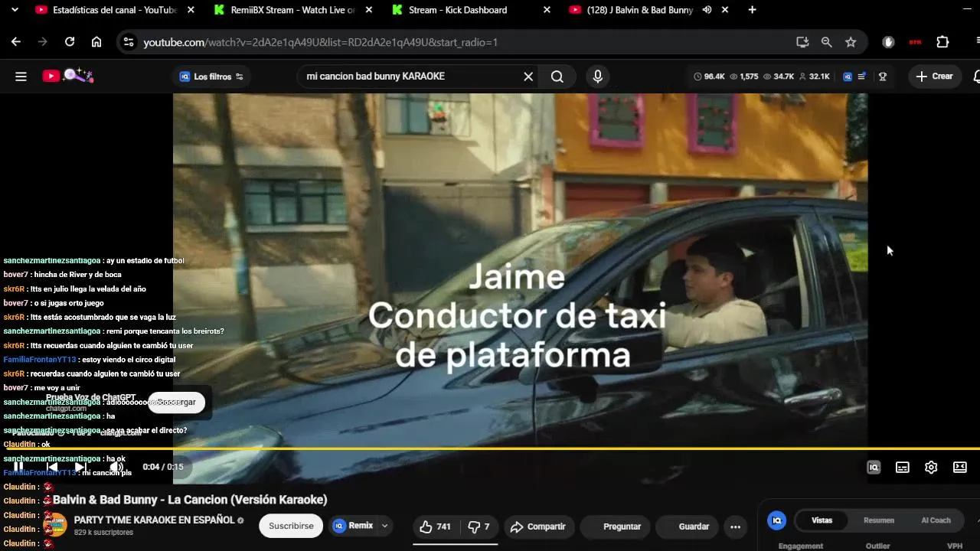Screen dimensions: 980x551
Task: Pause the video
Action: (x=18, y=467)
